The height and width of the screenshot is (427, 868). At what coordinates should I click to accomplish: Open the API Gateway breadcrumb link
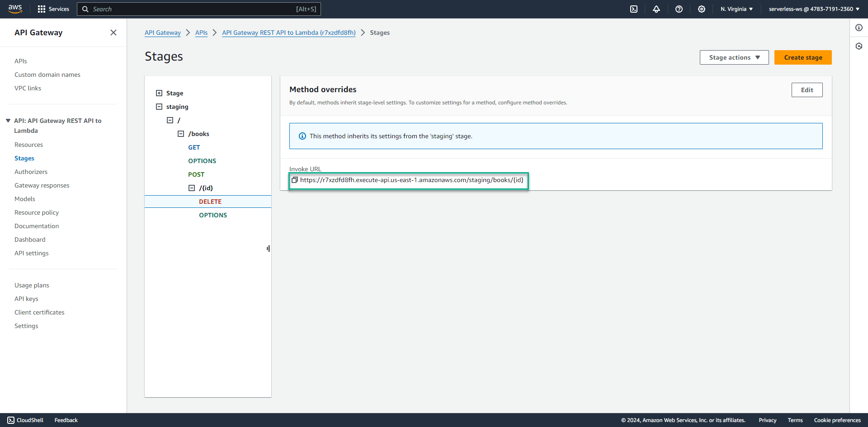point(163,33)
